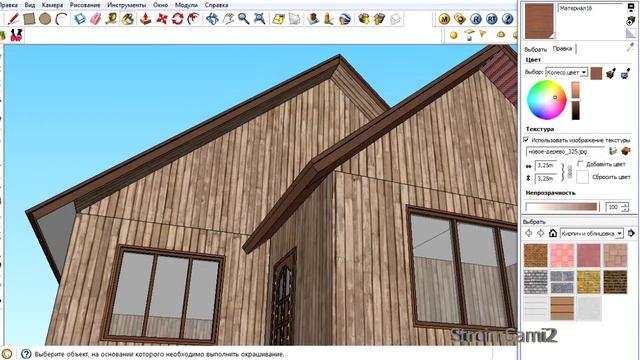Image resolution: width=640 pixels, height=360 pixels.
Task: Click the 'Сбросить цвет' swatch button
Action: pos(582,177)
